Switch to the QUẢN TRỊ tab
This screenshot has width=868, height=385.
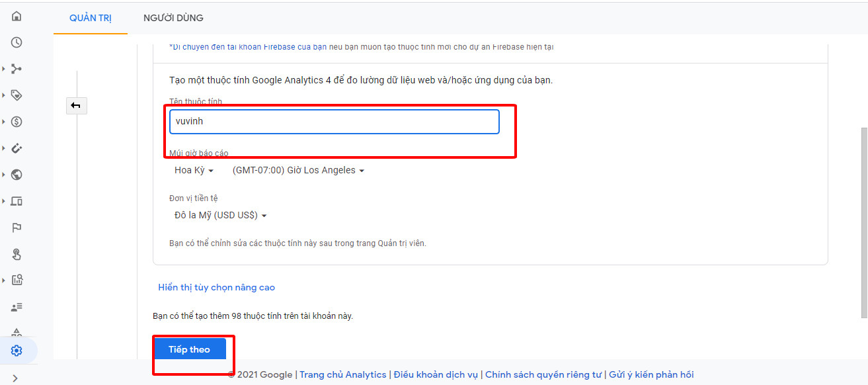(x=91, y=18)
